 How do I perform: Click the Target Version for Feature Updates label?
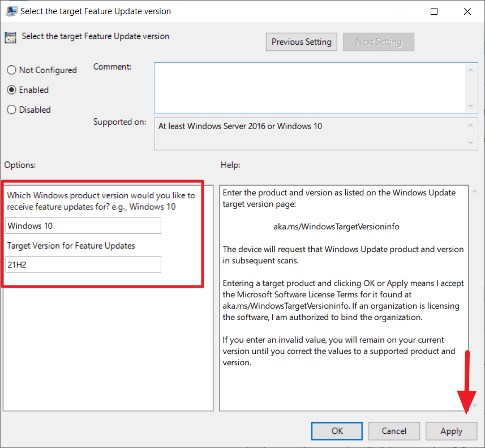coord(71,245)
